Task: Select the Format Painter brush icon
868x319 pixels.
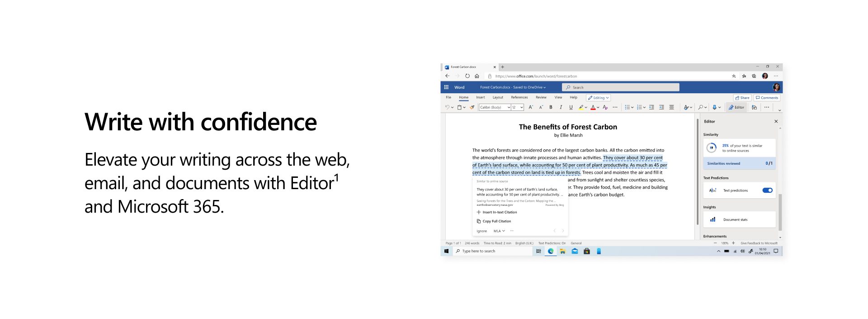Action: 472,107
